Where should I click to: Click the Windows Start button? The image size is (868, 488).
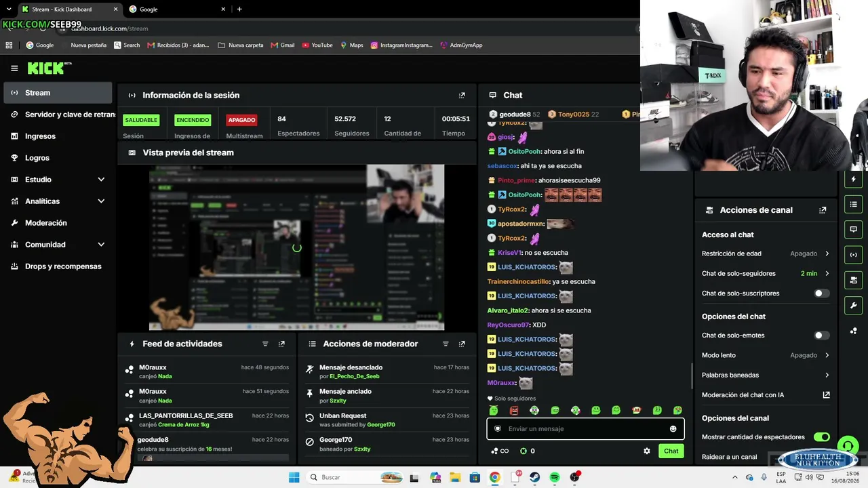[294, 477]
